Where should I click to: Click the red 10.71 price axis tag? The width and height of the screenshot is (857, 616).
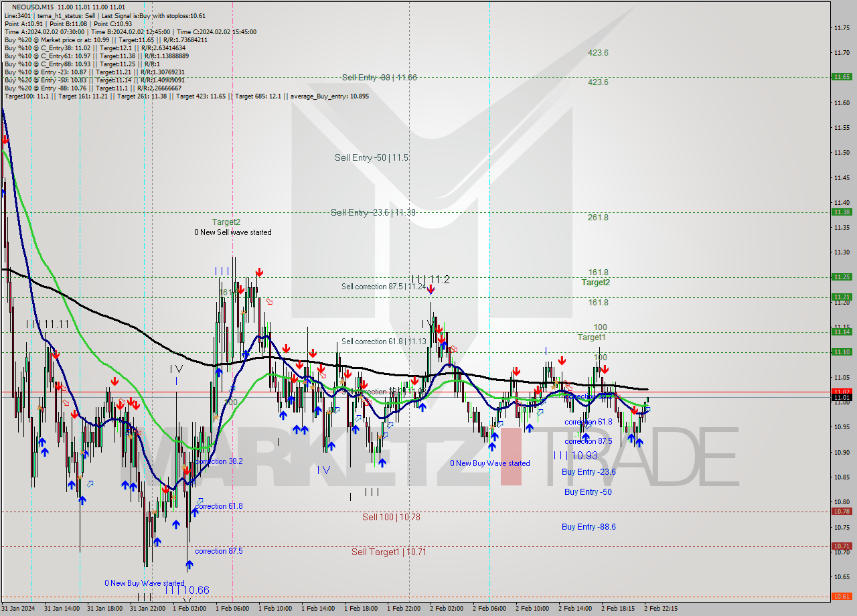[x=842, y=546]
